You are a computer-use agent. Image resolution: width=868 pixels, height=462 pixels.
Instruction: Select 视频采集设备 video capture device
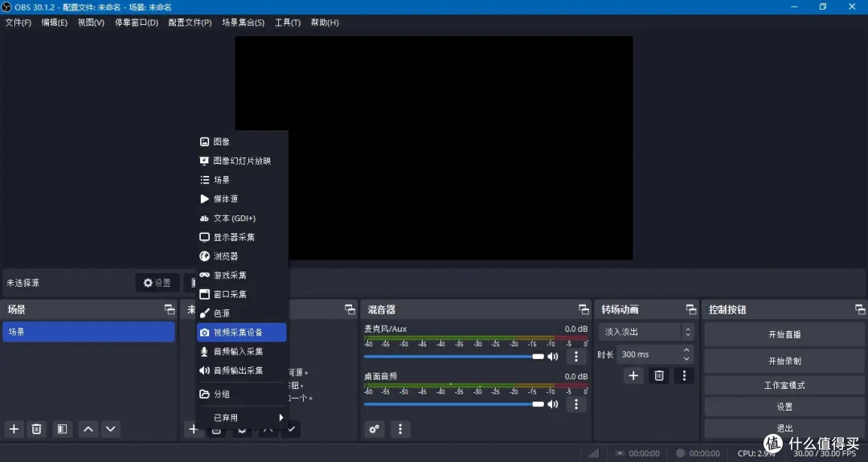coord(243,333)
